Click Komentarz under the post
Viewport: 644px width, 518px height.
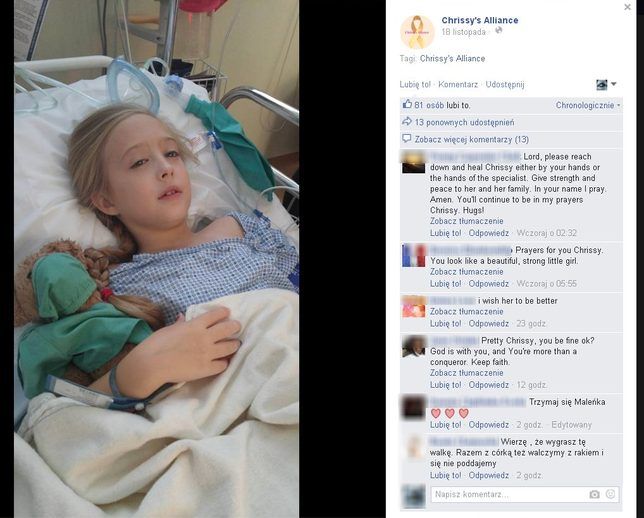coord(458,85)
